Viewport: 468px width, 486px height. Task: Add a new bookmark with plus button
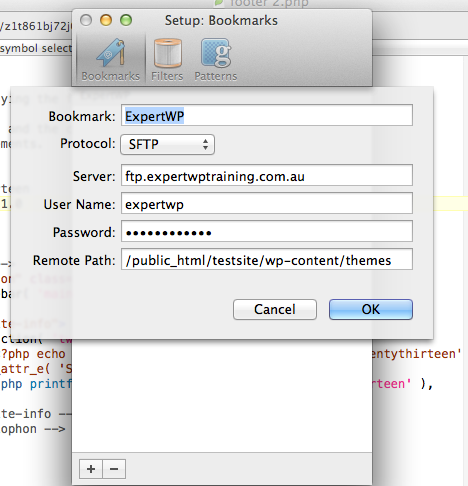tap(91, 469)
